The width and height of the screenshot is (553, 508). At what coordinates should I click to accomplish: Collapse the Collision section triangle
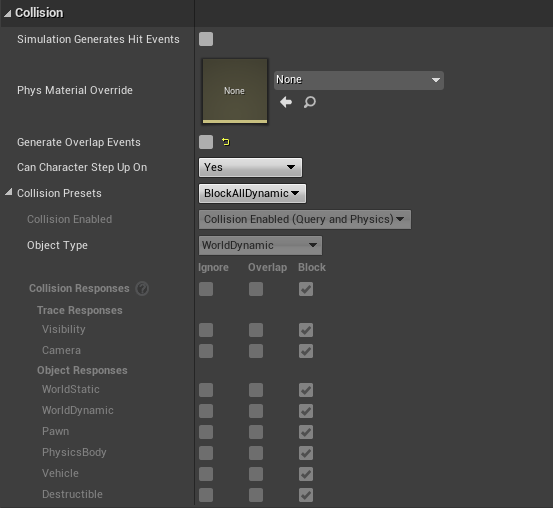8,13
